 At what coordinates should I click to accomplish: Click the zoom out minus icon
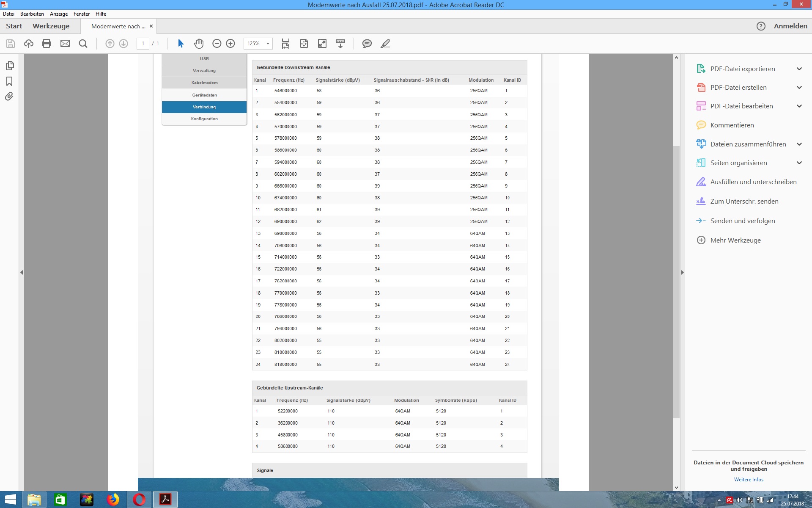pos(217,44)
